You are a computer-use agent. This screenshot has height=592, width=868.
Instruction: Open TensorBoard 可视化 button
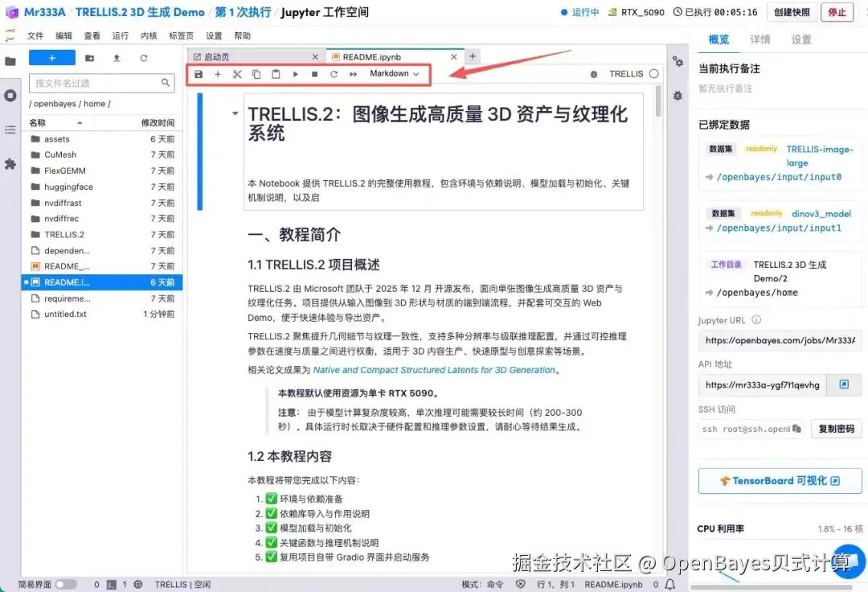(780, 481)
